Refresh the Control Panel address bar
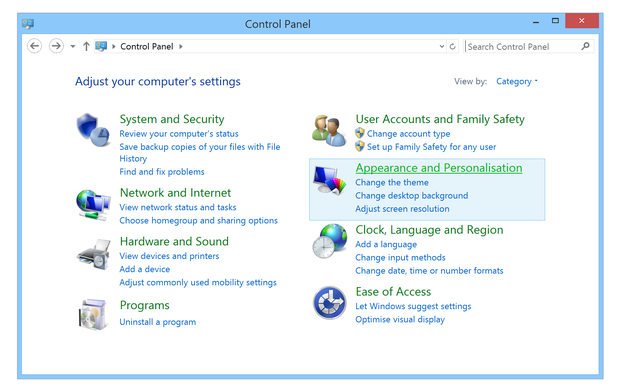This screenshot has height=389, width=625. (x=452, y=46)
